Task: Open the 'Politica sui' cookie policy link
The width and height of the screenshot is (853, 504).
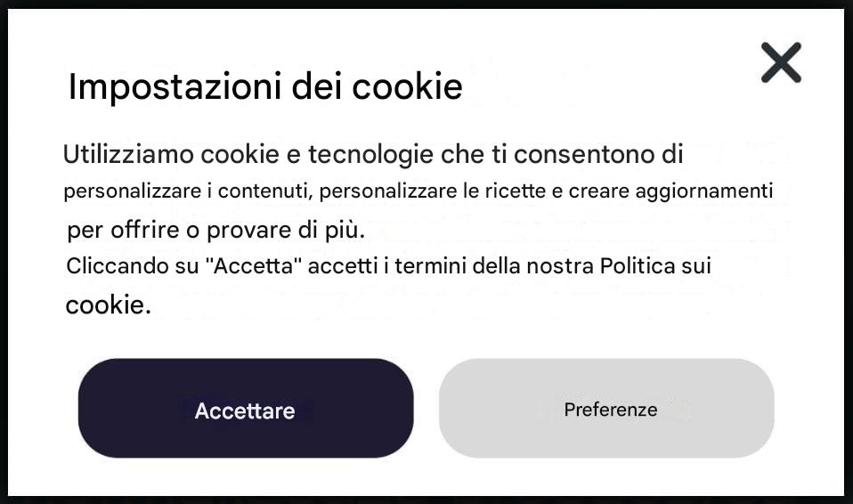Action: tap(655, 266)
